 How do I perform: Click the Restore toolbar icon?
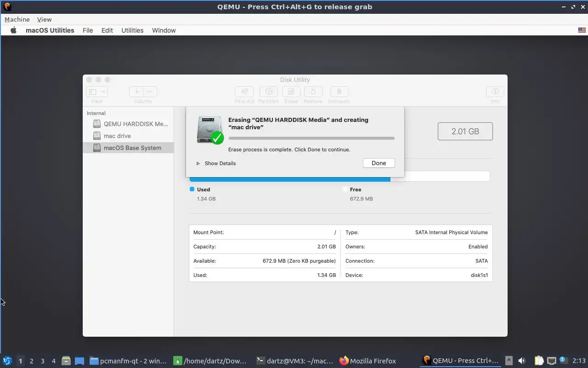point(313,92)
